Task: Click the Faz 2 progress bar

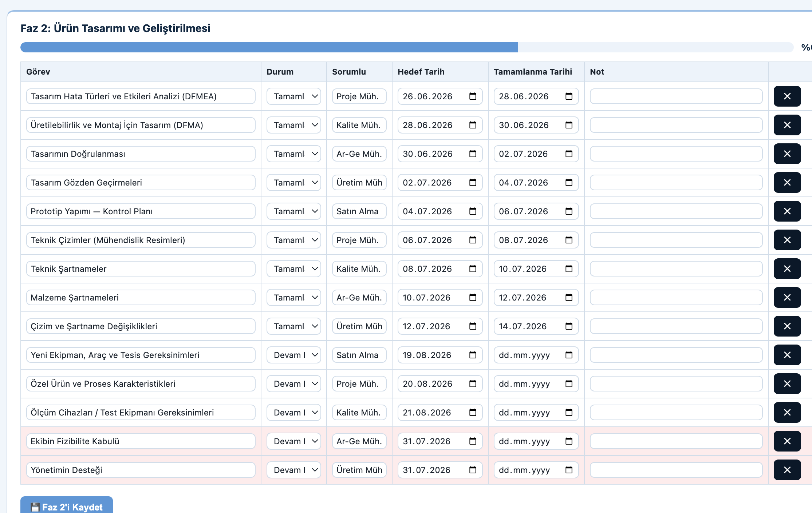Action: pos(407,47)
